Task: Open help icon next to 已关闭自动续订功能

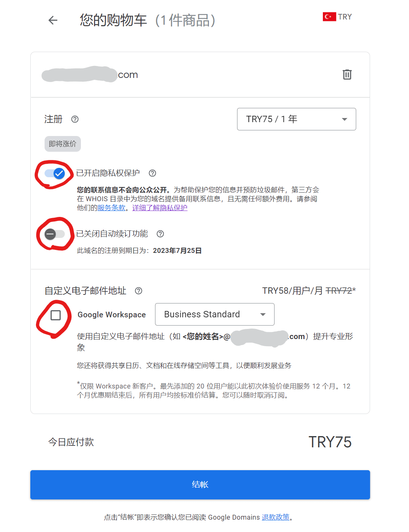Action: pos(160,234)
